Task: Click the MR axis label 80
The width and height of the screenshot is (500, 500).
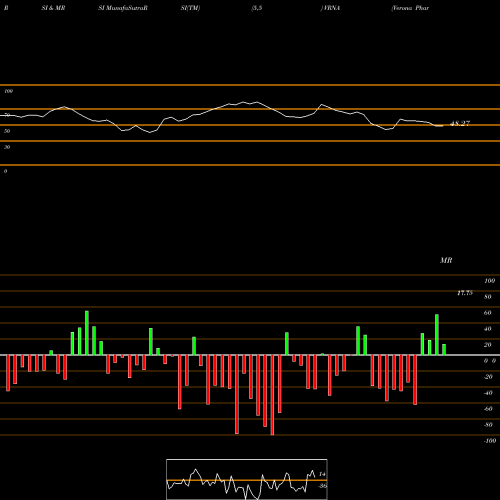Action: coord(488,297)
